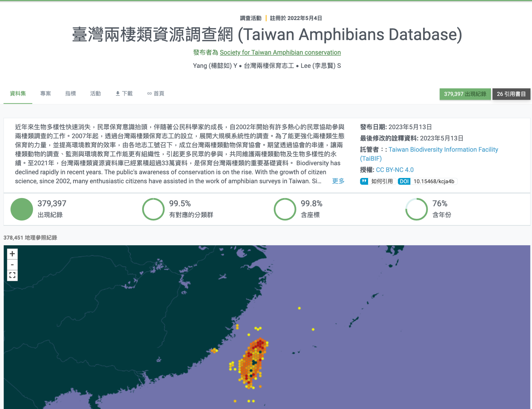Image resolution: width=532 pixels, height=409 pixels.
Task: Click the blue DOI badge
Action: 404,181
